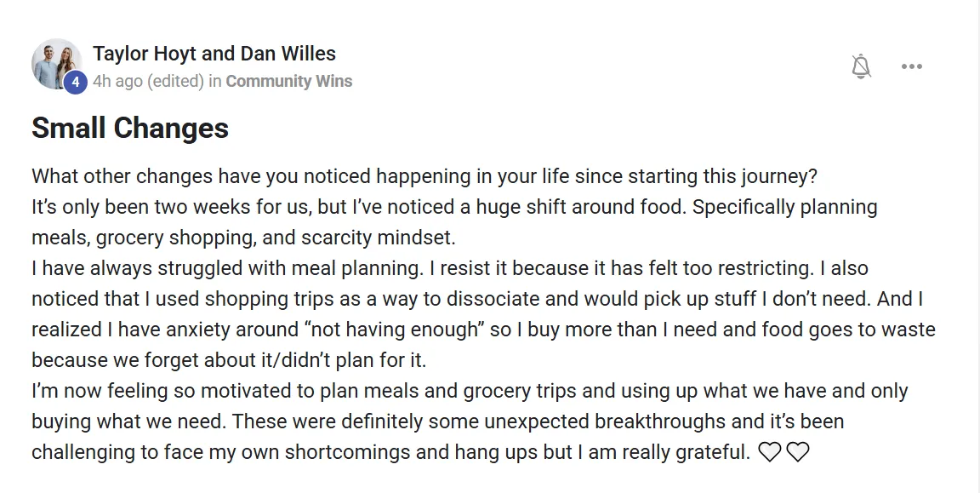Click the sentence "I have always struggled with meal planning"
Image resolution: width=980 pixels, height=493 pixels.
(x=227, y=268)
